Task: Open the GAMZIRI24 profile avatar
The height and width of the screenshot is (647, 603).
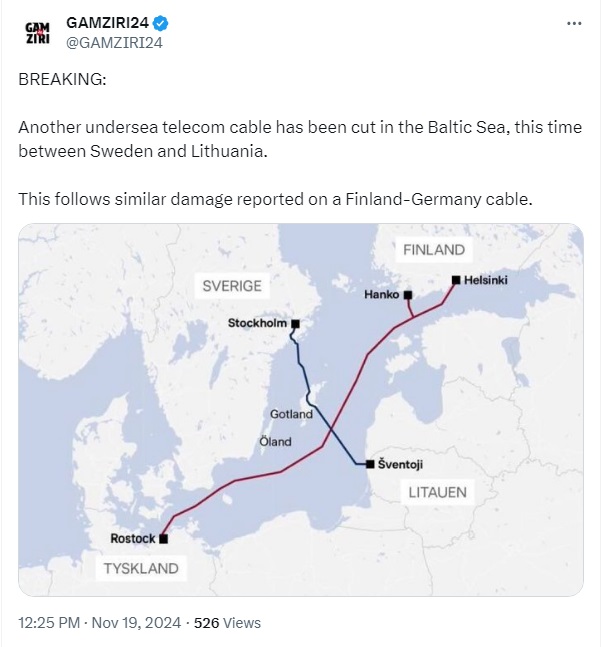Action: tap(38, 33)
